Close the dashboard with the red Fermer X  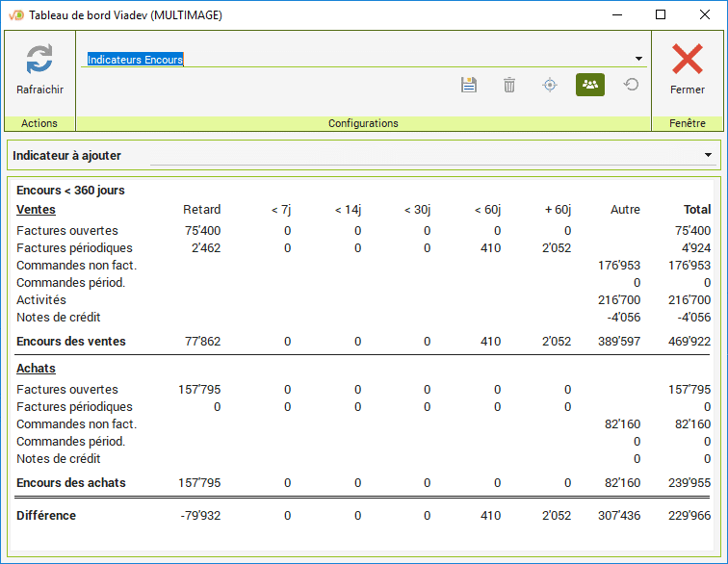pos(687,60)
